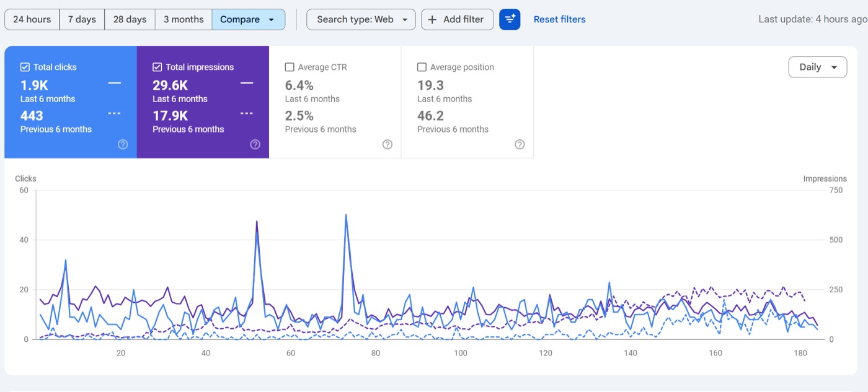
Task: Click the 19.3 average position value
Action: coord(430,85)
